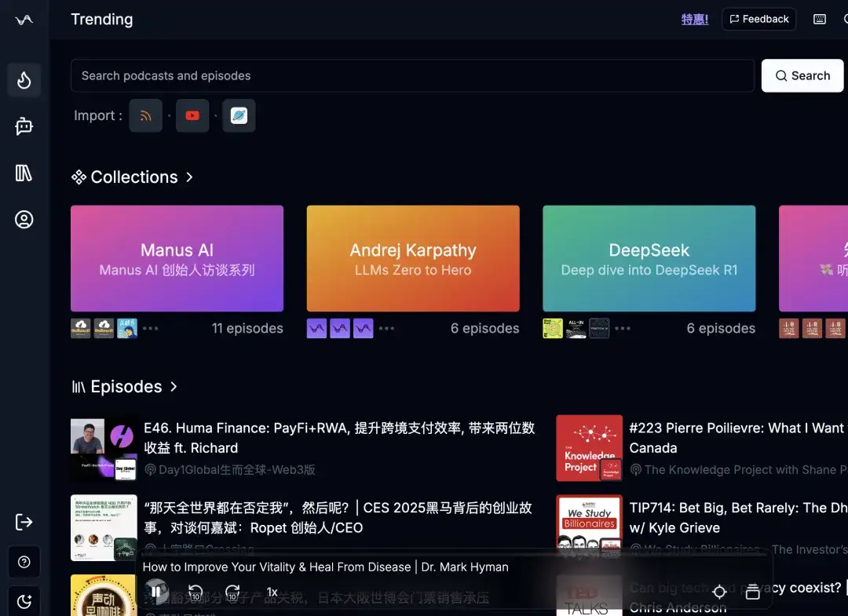Viewport: 848px width, 616px height.
Task: Click "6 episodes" under Andrej Karpathy
Action: pos(485,329)
